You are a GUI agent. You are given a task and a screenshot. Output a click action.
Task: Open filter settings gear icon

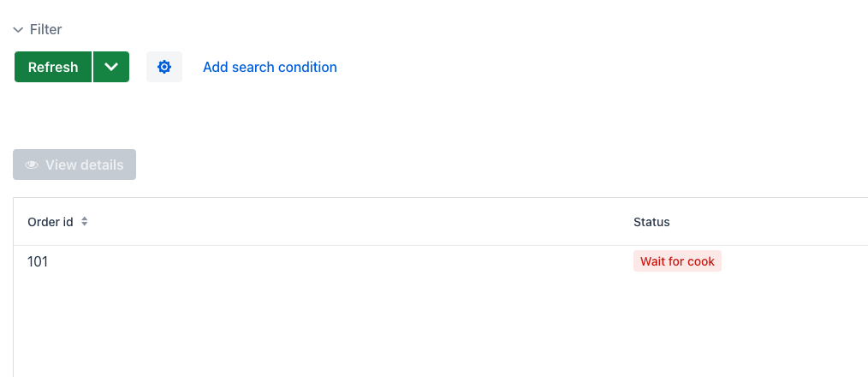coord(164,67)
